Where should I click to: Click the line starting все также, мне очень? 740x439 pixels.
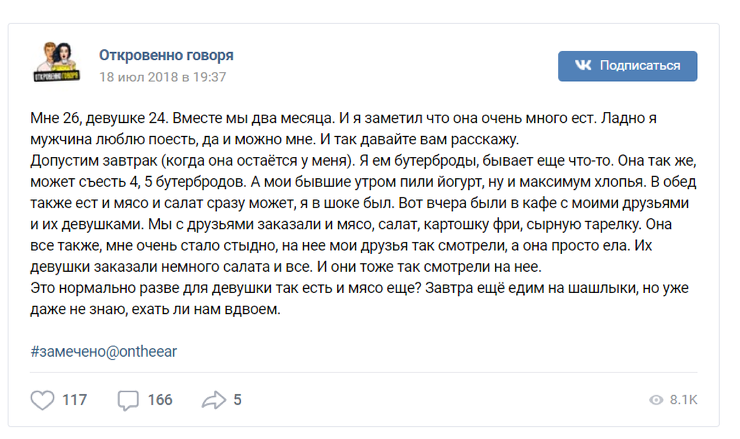(341, 246)
